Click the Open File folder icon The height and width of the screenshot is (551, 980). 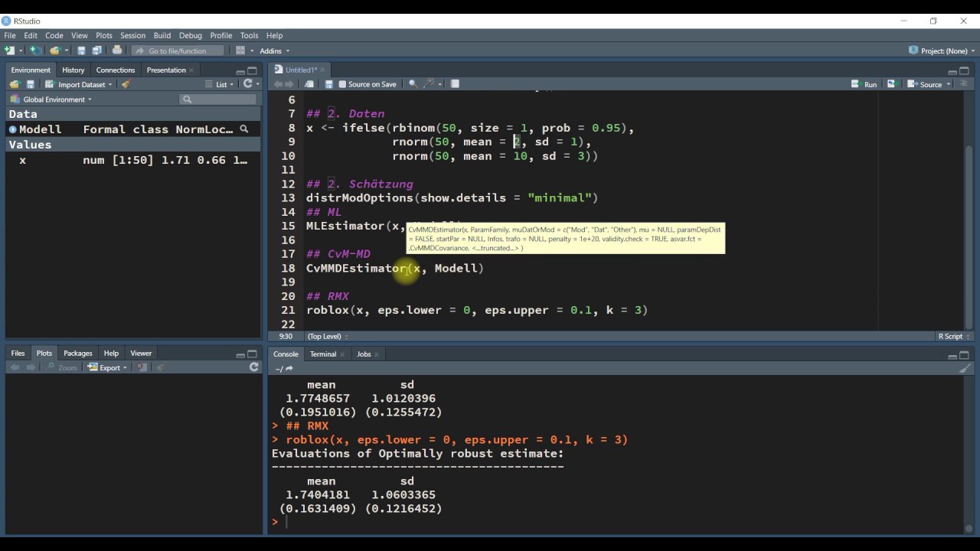click(x=54, y=51)
